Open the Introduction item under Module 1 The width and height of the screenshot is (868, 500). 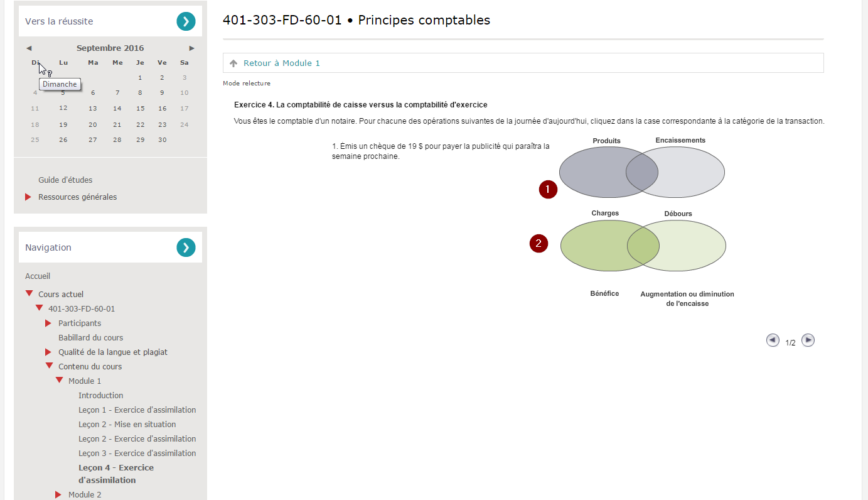(100, 396)
